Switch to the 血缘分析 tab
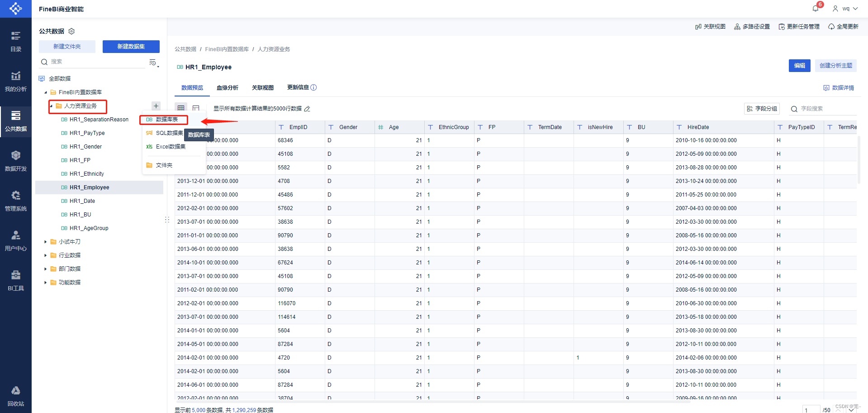This screenshot has height=413, width=868. tap(228, 88)
